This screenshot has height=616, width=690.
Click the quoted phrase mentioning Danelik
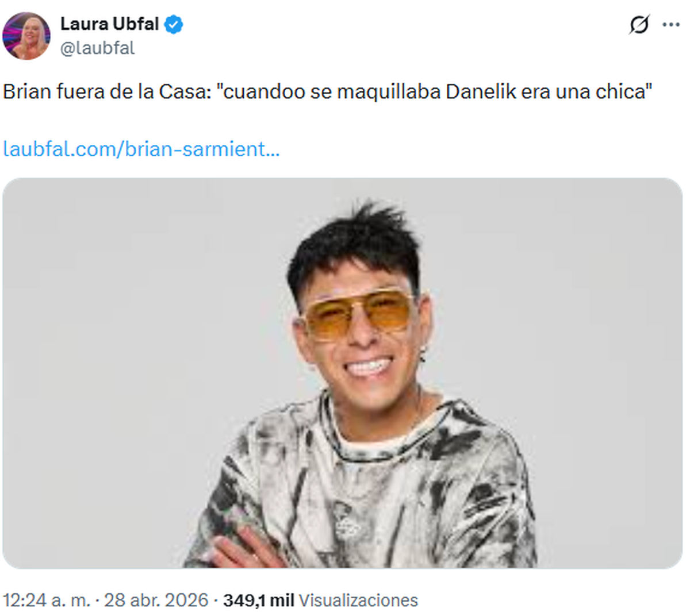(437, 92)
